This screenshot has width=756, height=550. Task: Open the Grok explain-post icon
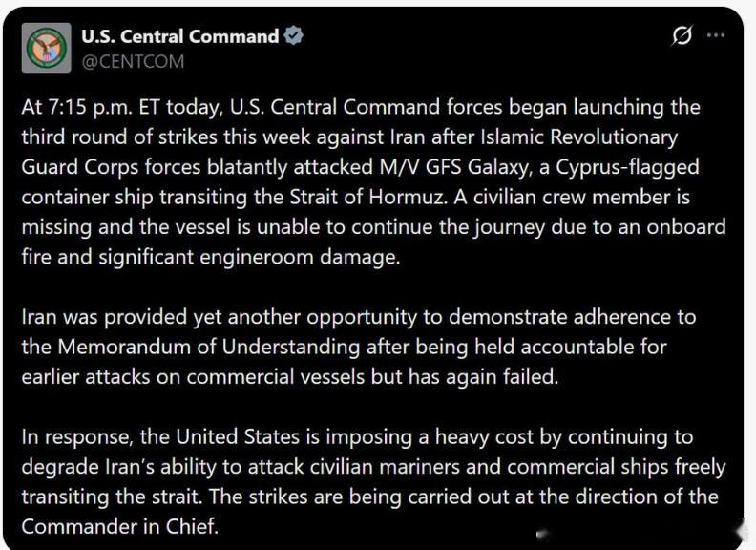click(682, 35)
